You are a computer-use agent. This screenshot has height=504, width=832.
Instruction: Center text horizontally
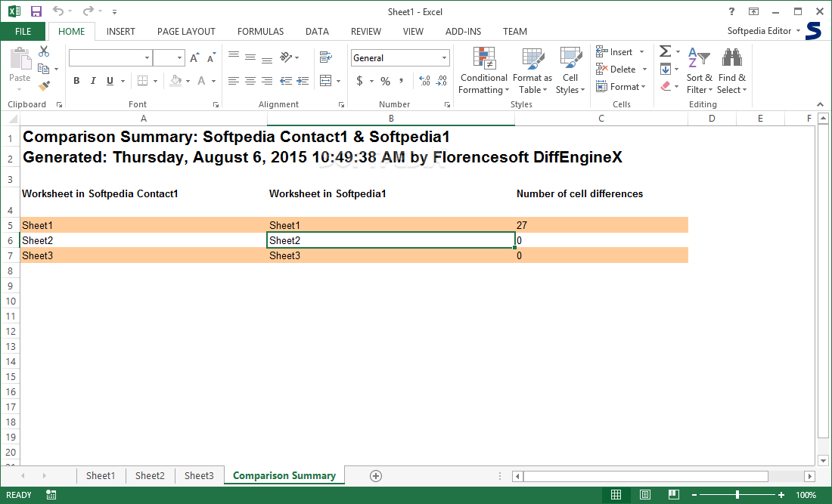pyautogui.click(x=250, y=81)
